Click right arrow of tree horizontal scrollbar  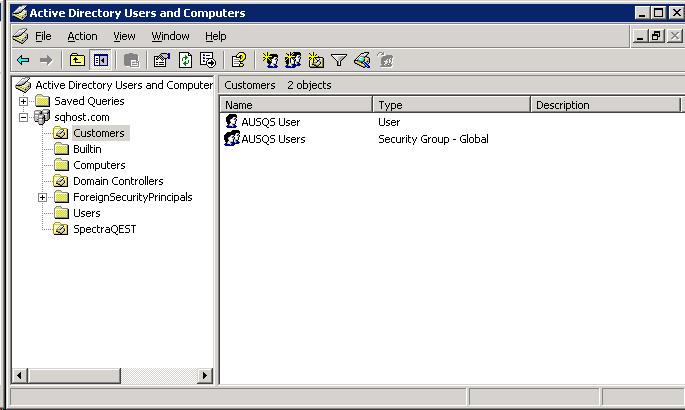coord(205,376)
